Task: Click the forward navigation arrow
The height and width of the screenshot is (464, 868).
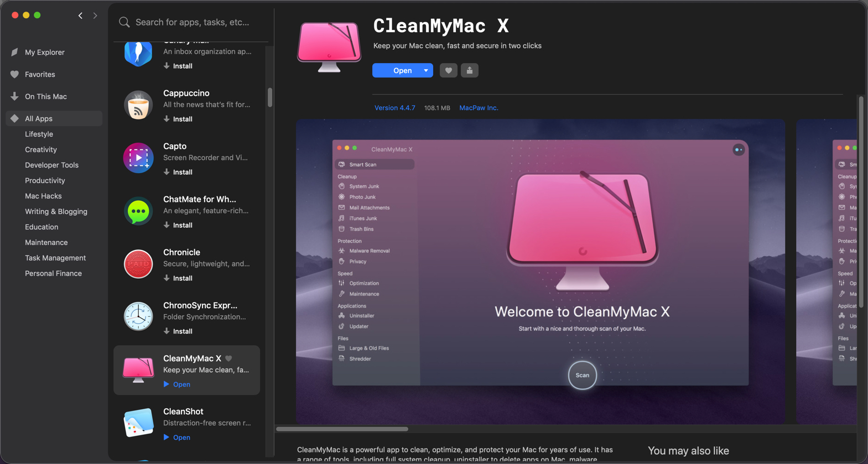Action: (95, 15)
